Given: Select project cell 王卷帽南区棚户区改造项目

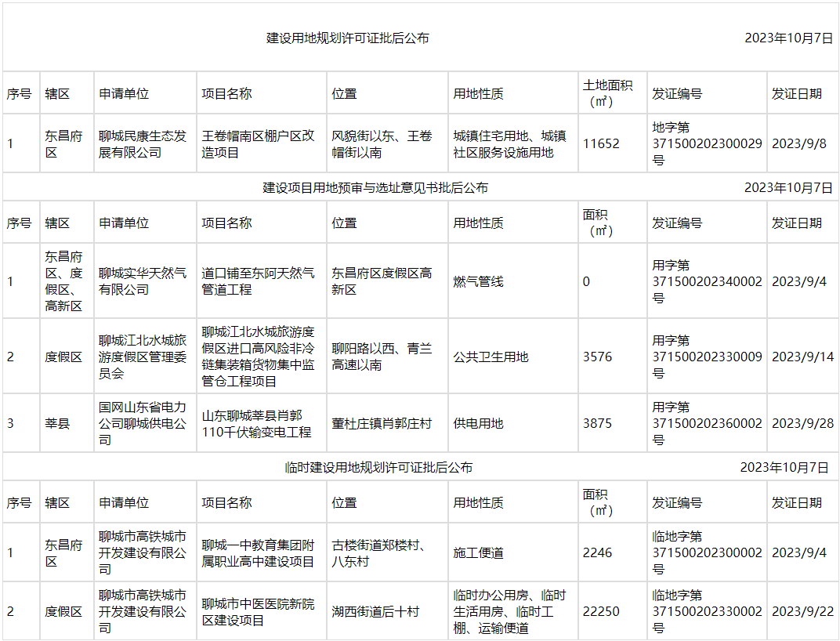Looking at the screenshot, I should tap(259, 144).
